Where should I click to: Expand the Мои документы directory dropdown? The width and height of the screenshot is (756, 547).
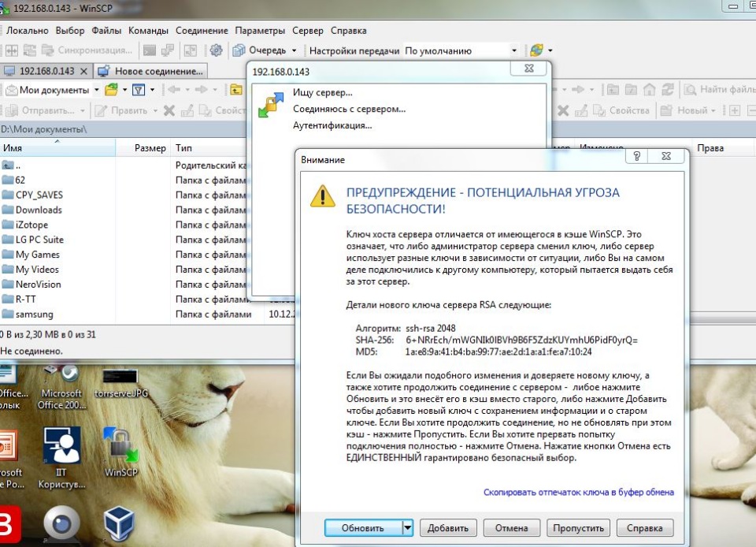click(97, 90)
